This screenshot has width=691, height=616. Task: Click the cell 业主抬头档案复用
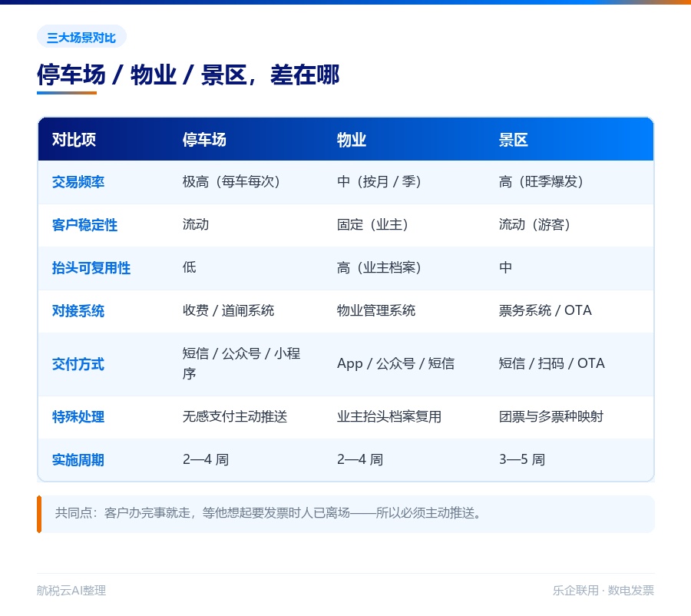coord(389,416)
